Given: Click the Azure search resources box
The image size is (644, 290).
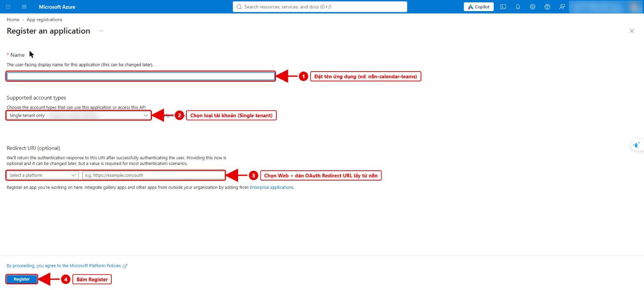Looking at the screenshot, I should (320, 7).
